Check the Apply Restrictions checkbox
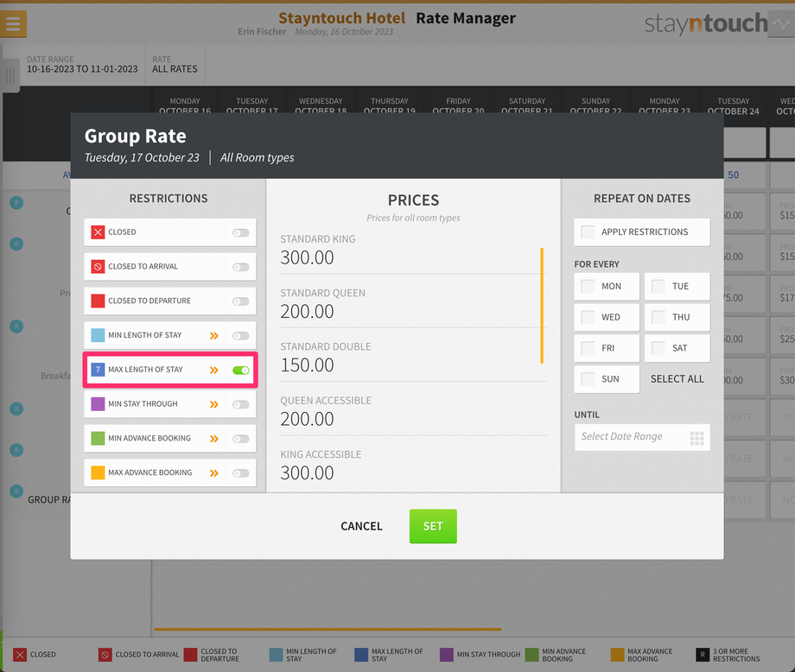Image resolution: width=795 pixels, height=672 pixels. 588,232
